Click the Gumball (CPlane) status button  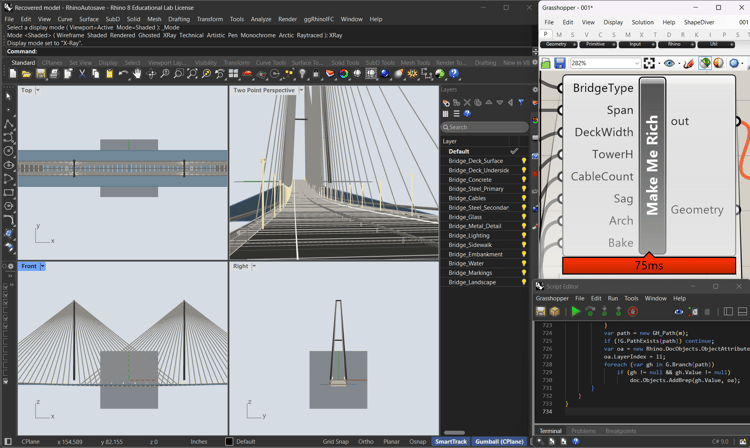coord(499,441)
